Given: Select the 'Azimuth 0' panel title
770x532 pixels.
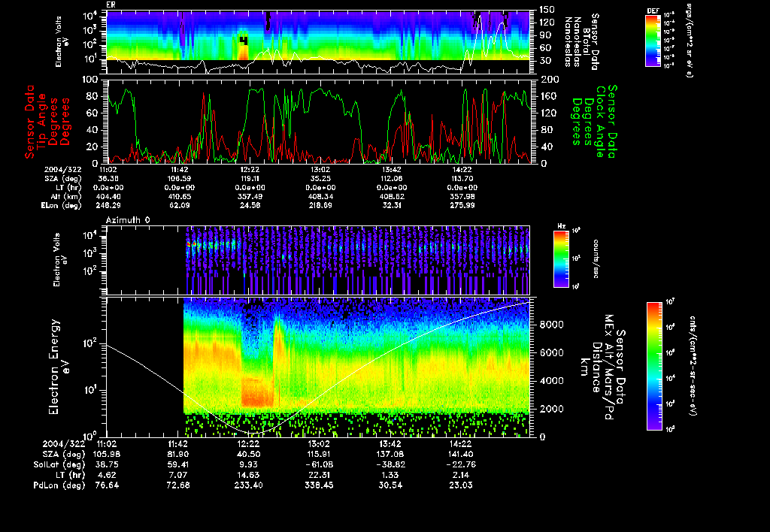Looking at the screenshot, I should (x=128, y=220).
